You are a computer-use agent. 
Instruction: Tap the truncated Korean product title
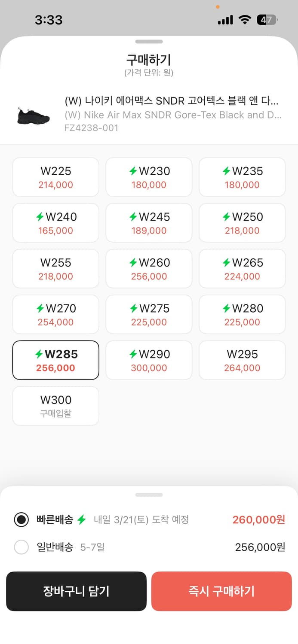pos(171,101)
